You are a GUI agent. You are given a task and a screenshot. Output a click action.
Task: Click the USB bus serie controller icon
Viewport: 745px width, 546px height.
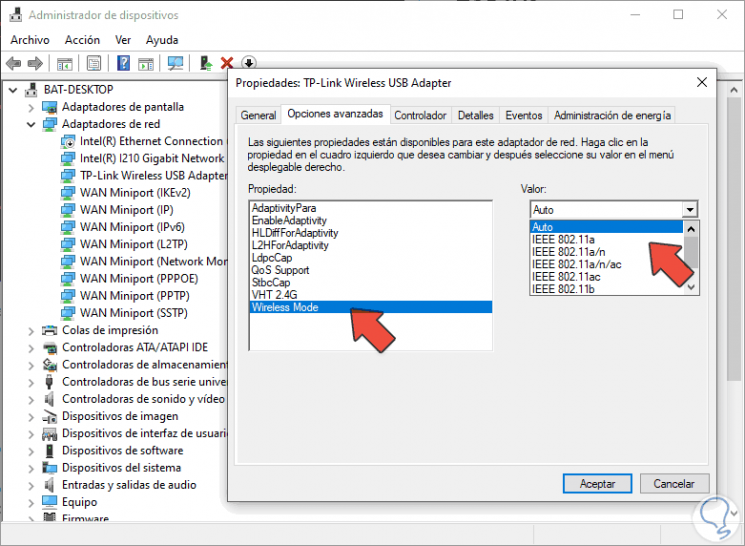tap(49, 382)
